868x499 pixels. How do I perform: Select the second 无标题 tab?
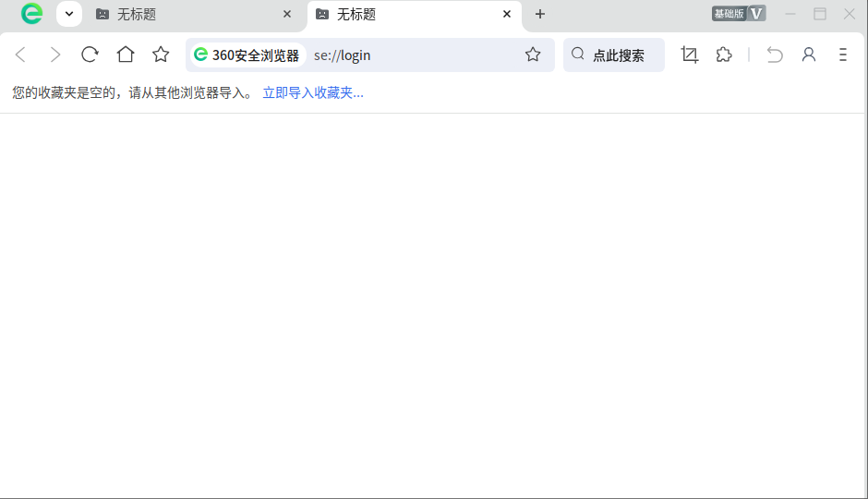(413, 15)
